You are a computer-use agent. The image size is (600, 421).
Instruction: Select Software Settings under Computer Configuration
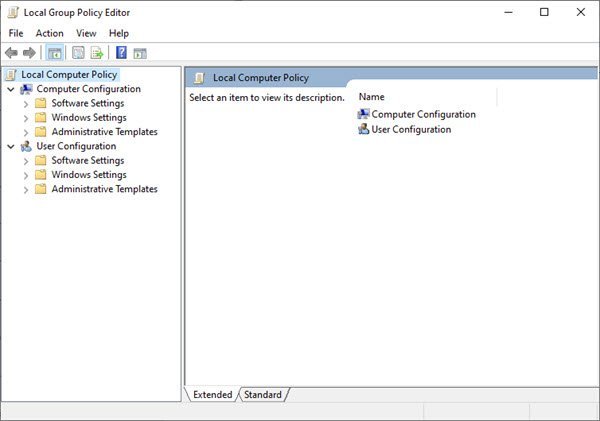pyautogui.click(x=88, y=103)
